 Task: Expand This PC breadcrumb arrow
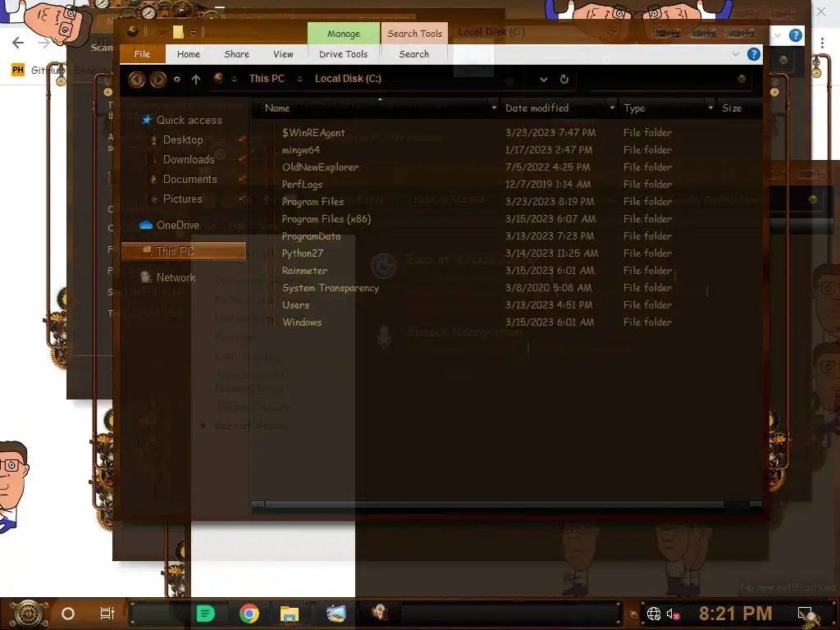coord(299,80)
